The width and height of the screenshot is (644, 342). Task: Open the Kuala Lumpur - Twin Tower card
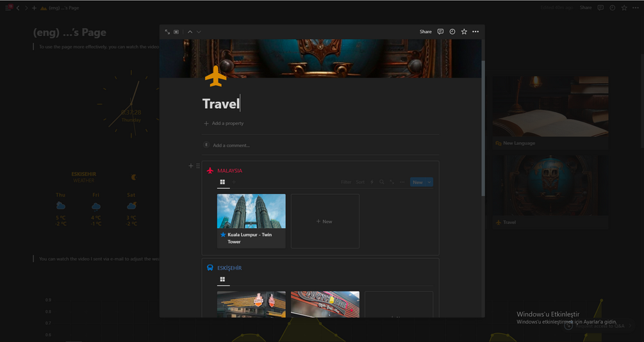click(251, 221)
